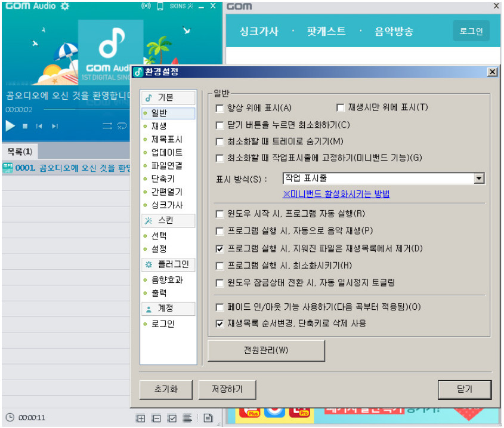
Task: Select 플러그인 category header in settings tree
Action: (x=168, y=264)
